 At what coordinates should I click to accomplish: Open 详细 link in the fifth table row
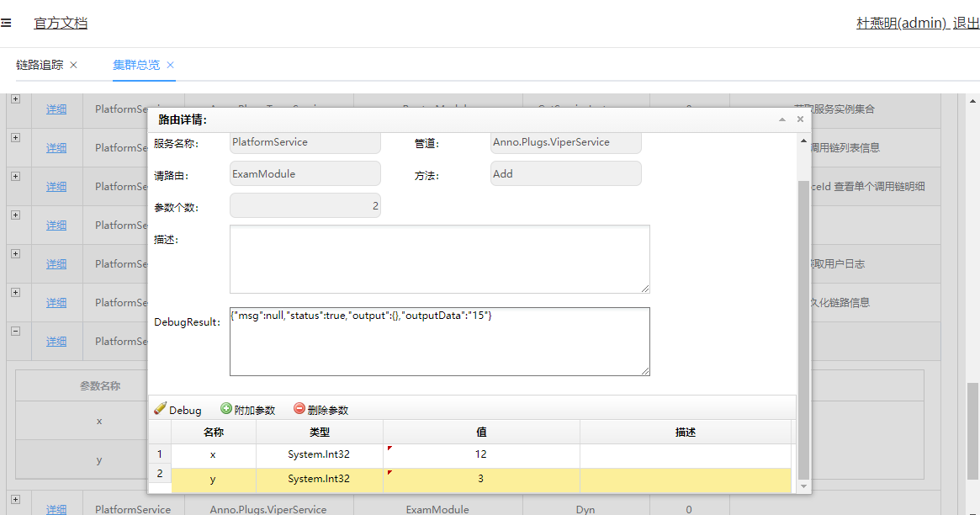coord(56,264)
